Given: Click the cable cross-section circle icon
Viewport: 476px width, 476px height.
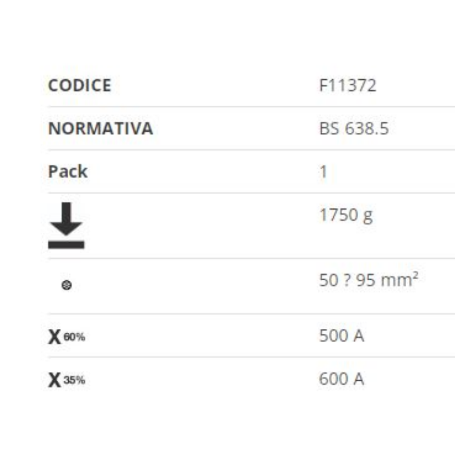Looking at the screenshot, I should (67, 285).
